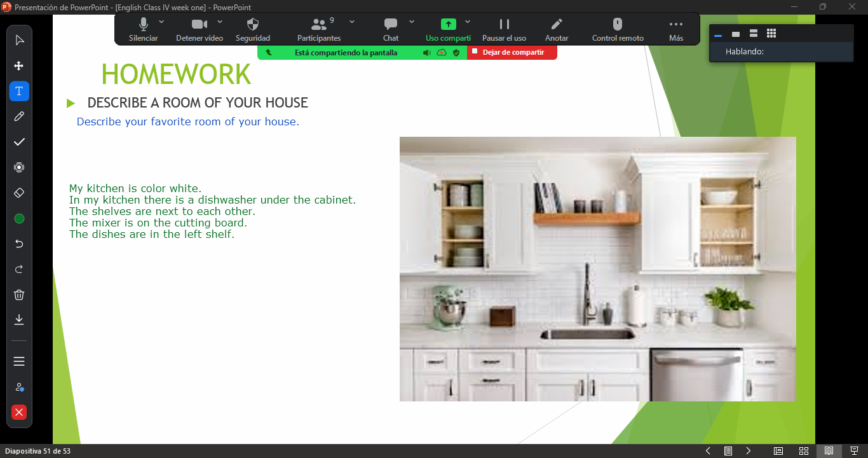This screenshot has width=868, height=458.
Task: Open the Seguridad menu
Action: (253, 29)
